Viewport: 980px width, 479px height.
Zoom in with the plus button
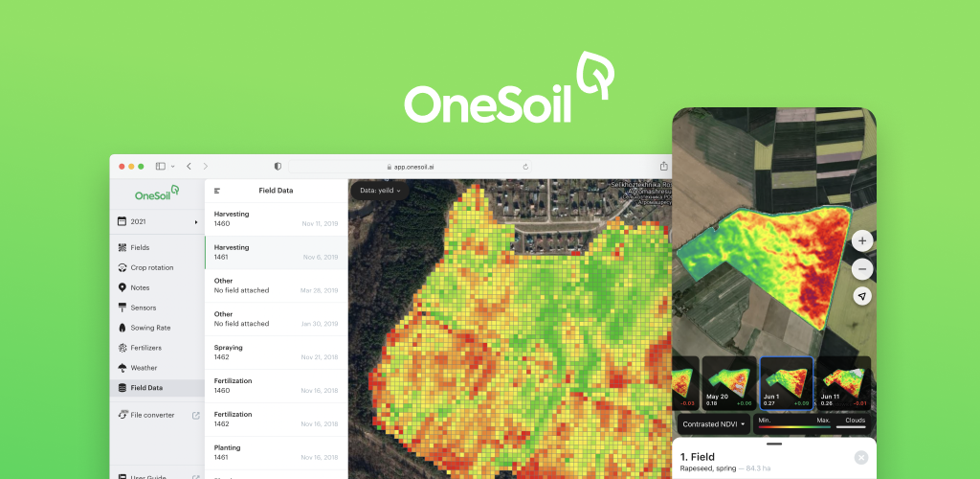[x=862, y=240]
